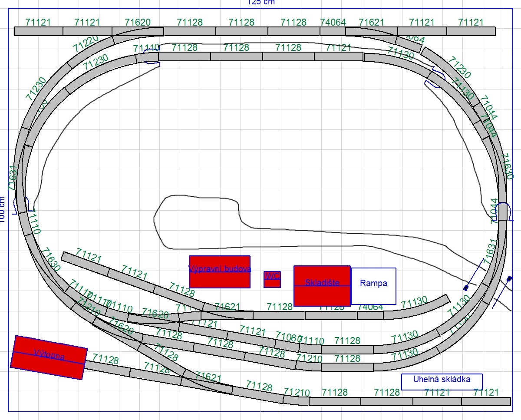Select the red Skladište warehouse block
The height and width of the screenshot is (420, 521).
[322, 286]
